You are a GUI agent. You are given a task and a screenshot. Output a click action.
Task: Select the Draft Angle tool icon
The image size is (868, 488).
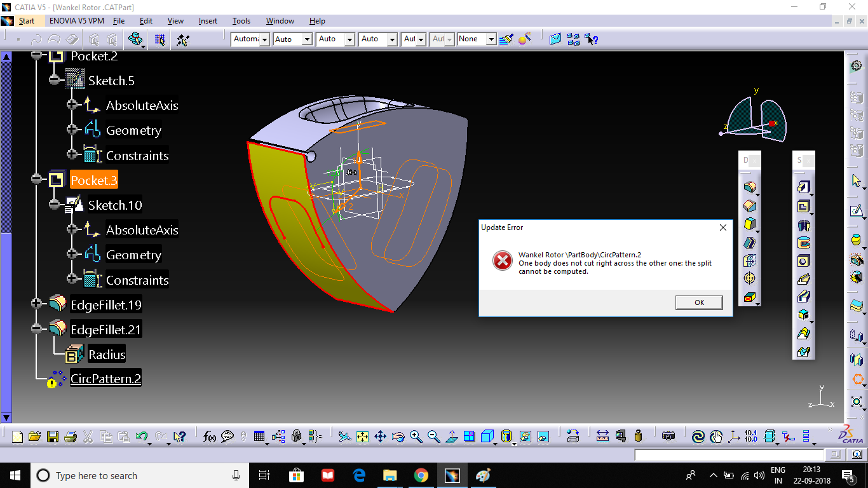point(750,224)
